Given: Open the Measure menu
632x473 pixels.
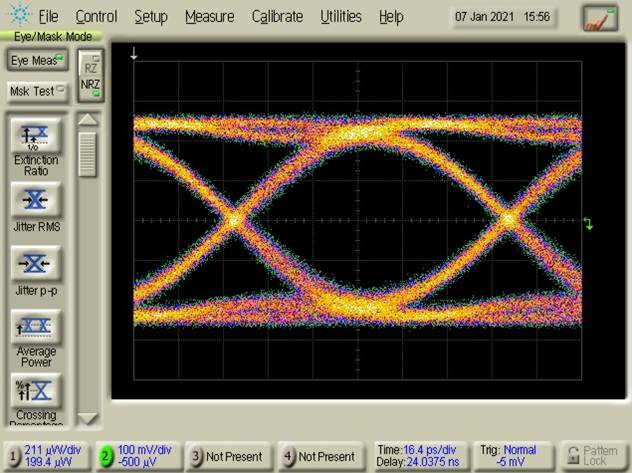Looking at the screenshot, I should point(210,17).
